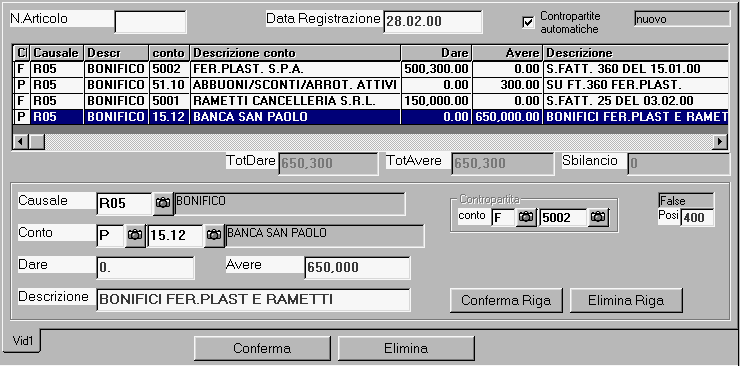
Task: Click conto cell 51.10
Action: click(x=169, y=85)
